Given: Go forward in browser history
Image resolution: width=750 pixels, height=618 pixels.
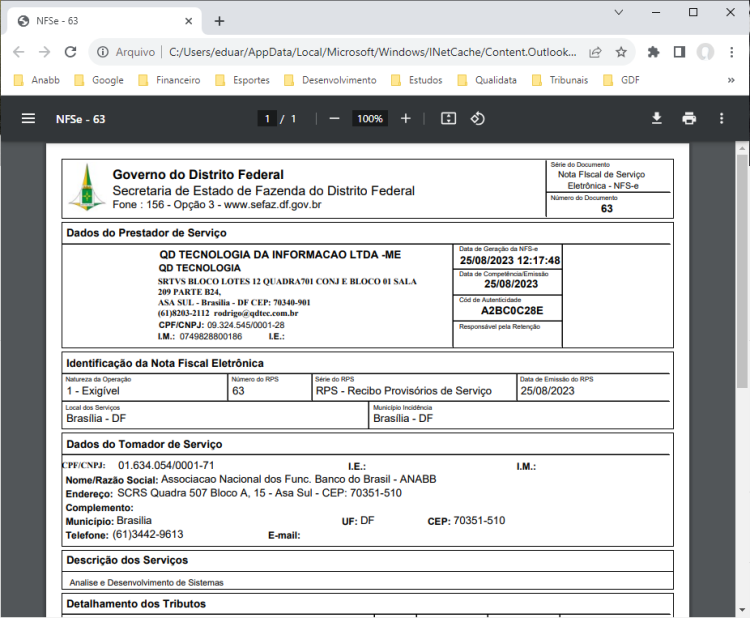Looking at the screenshot, I should (44, 52).
